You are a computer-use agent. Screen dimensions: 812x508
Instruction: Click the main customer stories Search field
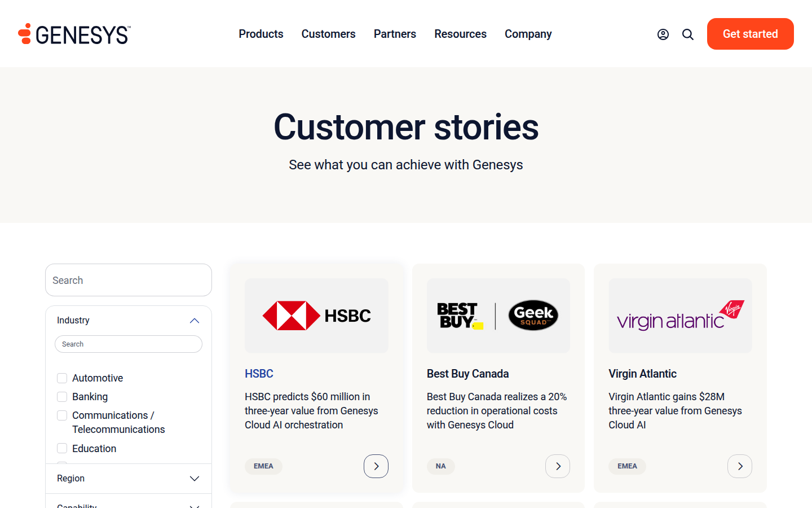[x=129, y=280]
